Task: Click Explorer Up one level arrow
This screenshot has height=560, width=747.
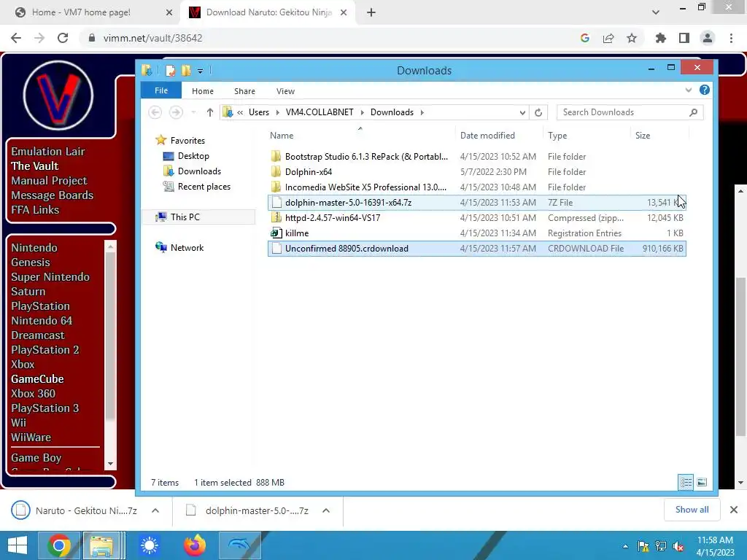Action: [209, 112]
